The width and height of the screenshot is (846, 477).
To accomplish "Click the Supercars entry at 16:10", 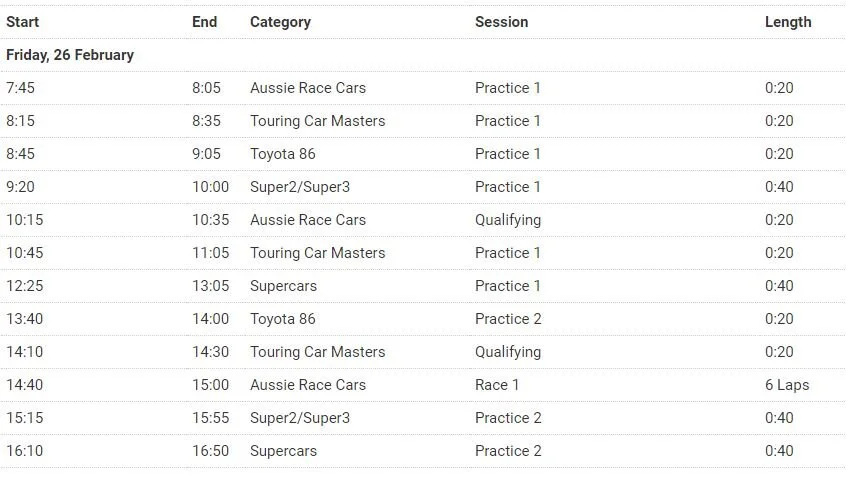I will point(283,451).
